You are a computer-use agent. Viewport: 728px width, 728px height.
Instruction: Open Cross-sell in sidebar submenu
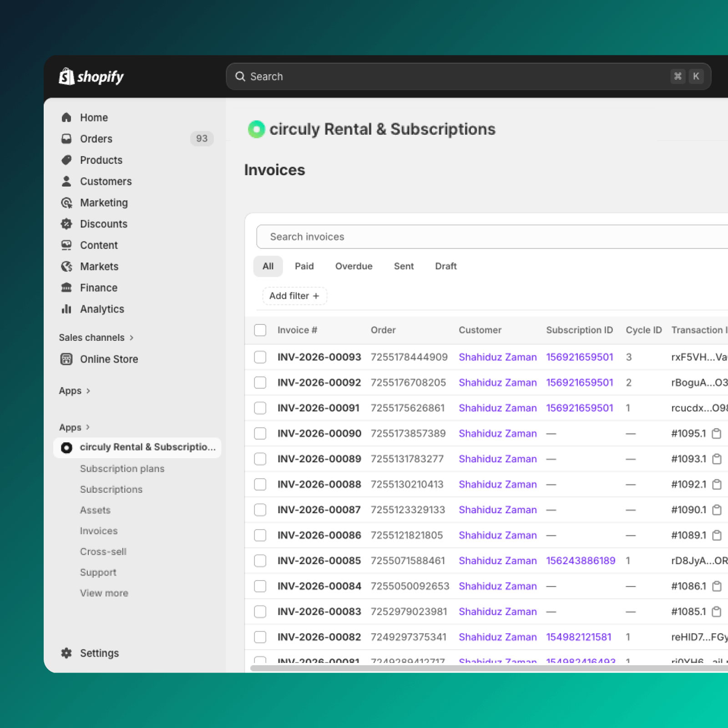coord(103,552)
